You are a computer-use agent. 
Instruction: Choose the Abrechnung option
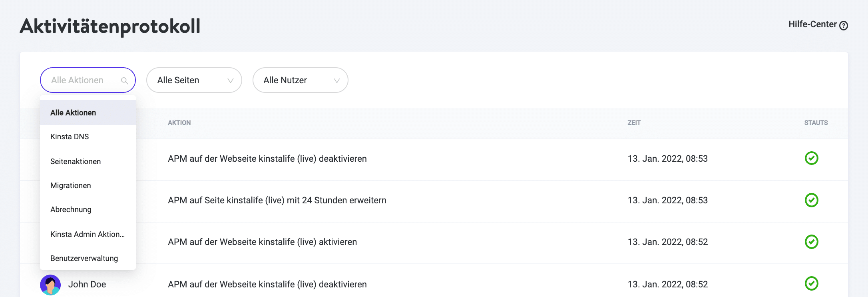pyautogui.click(x=71, y=210)
